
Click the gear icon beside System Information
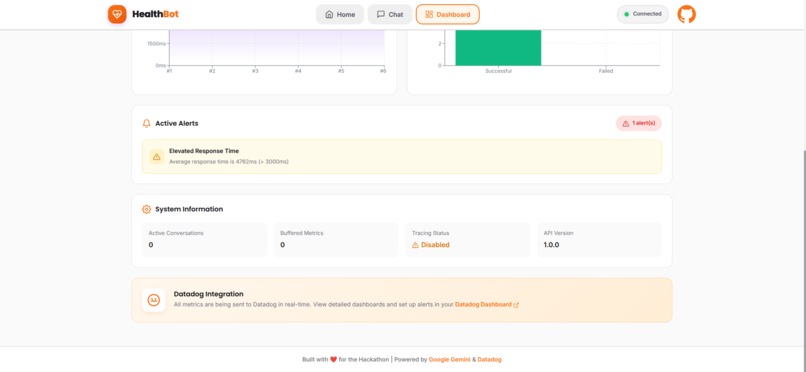click(x=146, y=209)
